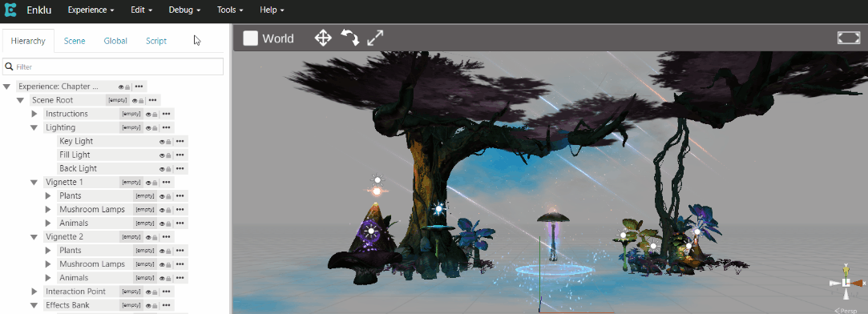Open the Debug menu
This screenshot has width=868, height=314.
(x=184, y=10)
